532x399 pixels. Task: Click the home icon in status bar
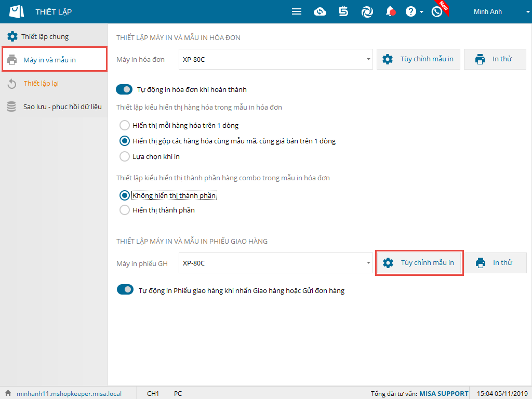tap(8, 393)
